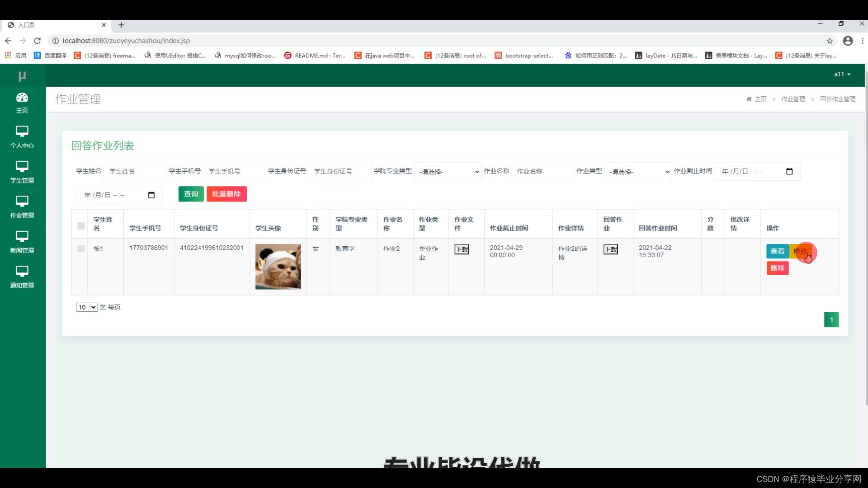
Task: Expand the 学院专业类型 dropdown
Action: click(x=448, y=172)
